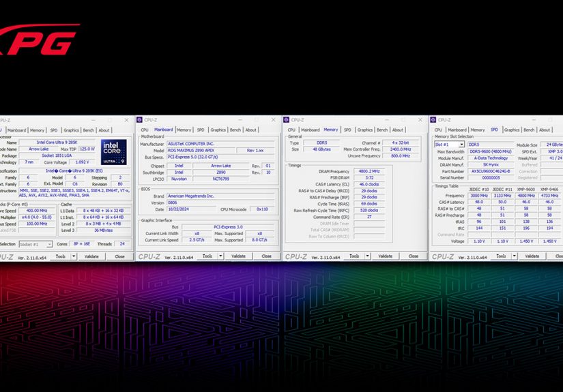Image resolution: width=563 pixels, height=392 pixels.
Task: Click the Uncore Frequency 800.0 MHz value
Action: [401, 156]
